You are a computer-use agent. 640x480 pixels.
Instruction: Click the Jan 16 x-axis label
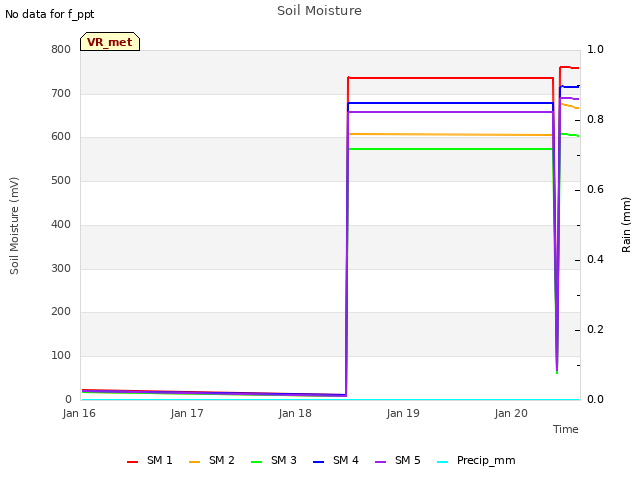[79, 413]
